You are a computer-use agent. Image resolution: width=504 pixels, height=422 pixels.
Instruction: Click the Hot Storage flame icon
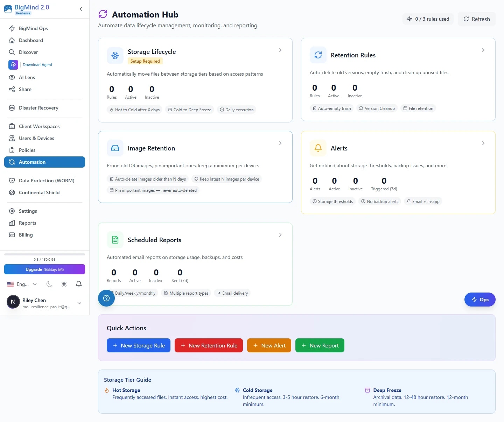coord(107,390)
